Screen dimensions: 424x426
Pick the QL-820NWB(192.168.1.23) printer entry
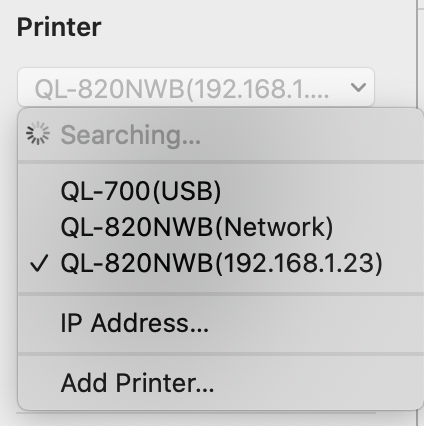pyautogui.click(x=221, y=263)
